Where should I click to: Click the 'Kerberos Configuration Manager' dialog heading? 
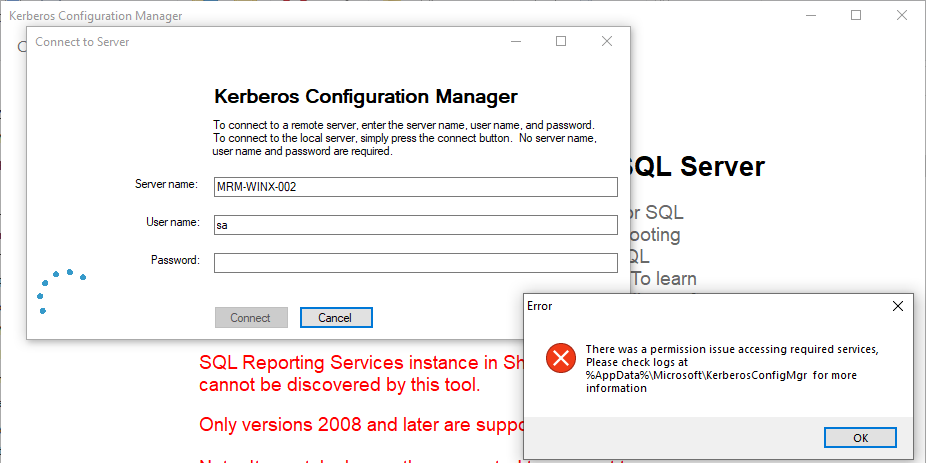pyautogui.click(x=366, y=96)
